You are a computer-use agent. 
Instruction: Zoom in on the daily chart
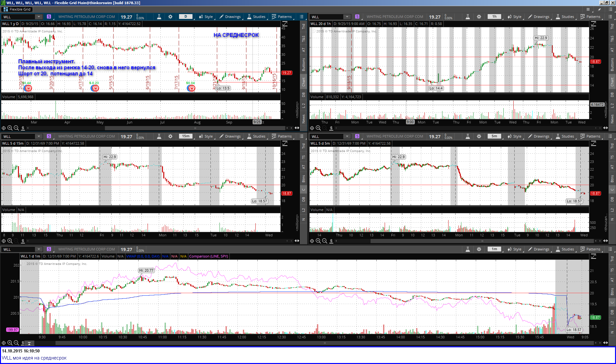10,128
